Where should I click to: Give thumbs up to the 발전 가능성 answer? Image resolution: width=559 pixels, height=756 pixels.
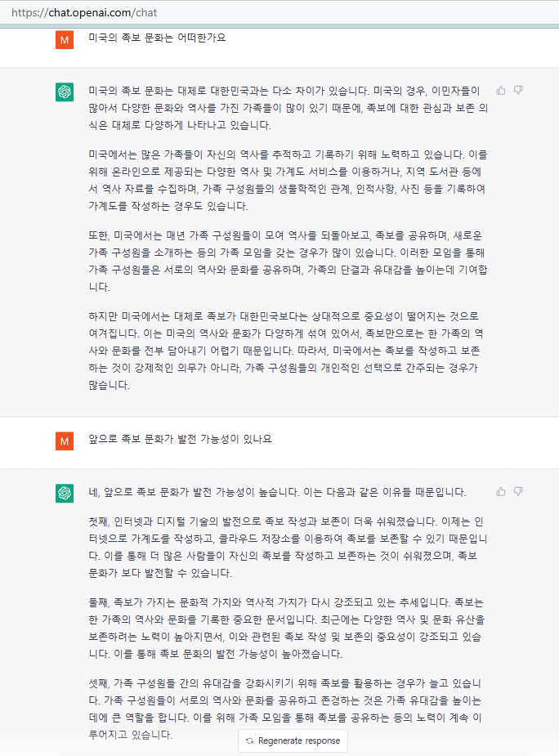pyautogui.click(x=501, y=491)
